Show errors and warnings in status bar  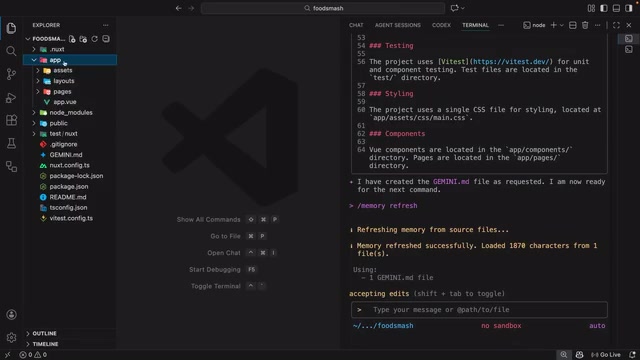(x=33, y=355)
